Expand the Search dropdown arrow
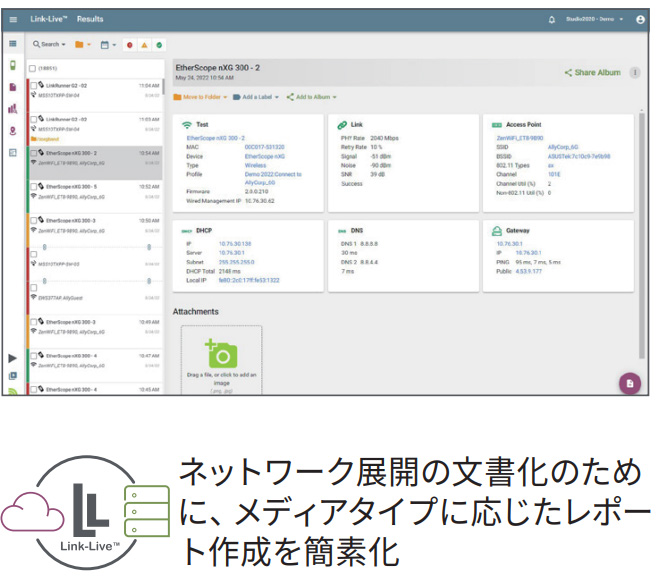This screenshot has width=658, height=586. pyautogui.click(x=64, y=44)
